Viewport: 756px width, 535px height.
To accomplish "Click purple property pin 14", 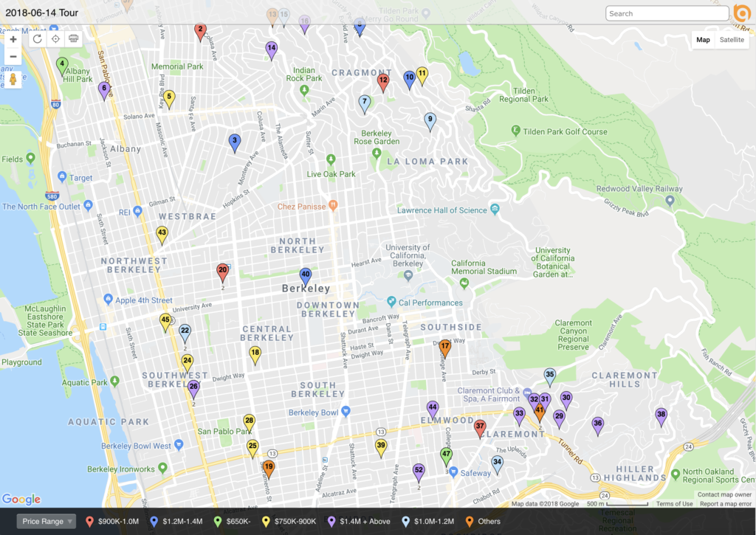I will (x=272, y=49).
